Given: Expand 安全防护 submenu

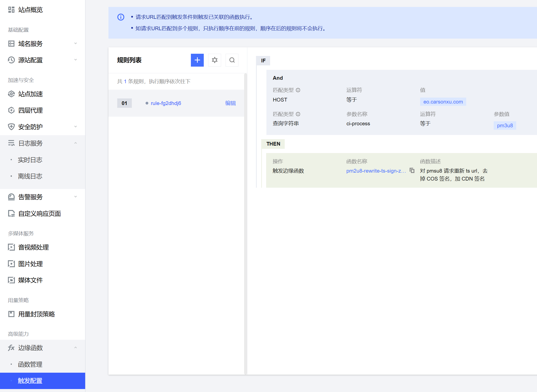Looking at the screenshot, I should point(76,127).
